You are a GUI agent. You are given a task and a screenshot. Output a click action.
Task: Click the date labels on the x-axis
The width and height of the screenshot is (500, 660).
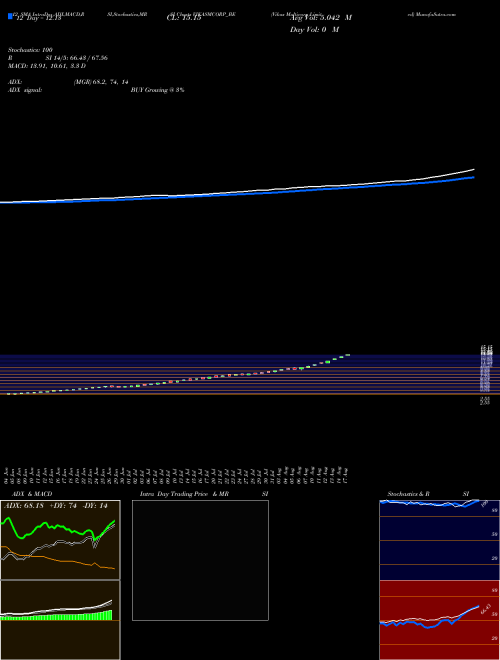click(x=176, y=475)
